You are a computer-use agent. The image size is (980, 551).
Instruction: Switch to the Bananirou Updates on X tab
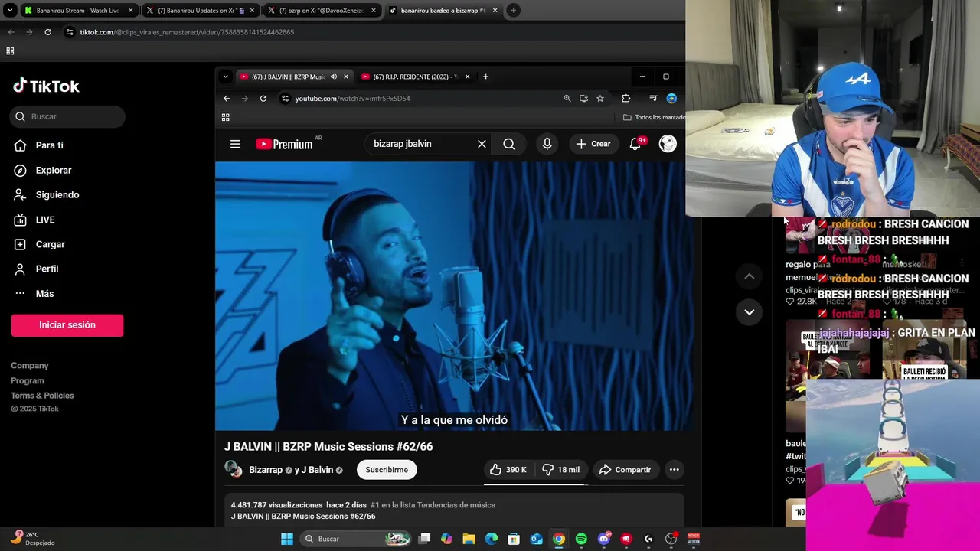point(201,11)
